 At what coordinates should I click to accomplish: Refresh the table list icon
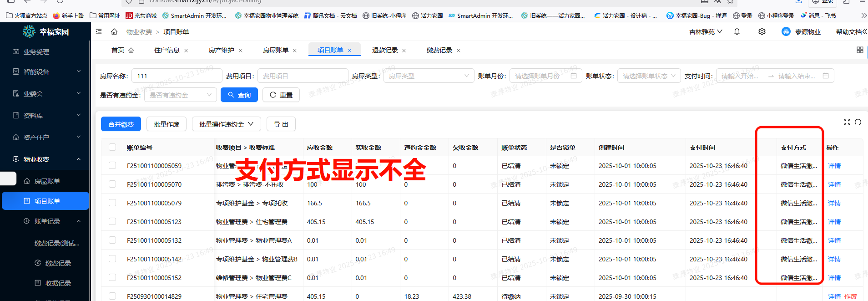(858, 122)
